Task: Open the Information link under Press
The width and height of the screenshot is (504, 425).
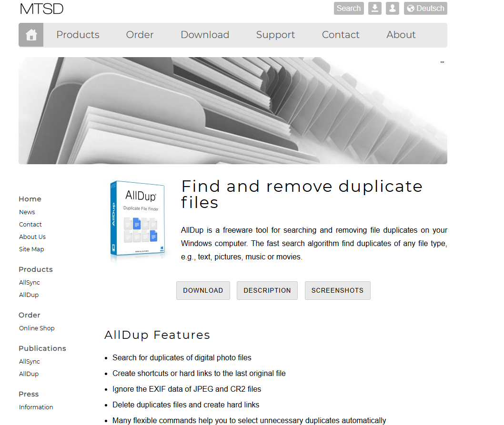Action: point(36,407)
